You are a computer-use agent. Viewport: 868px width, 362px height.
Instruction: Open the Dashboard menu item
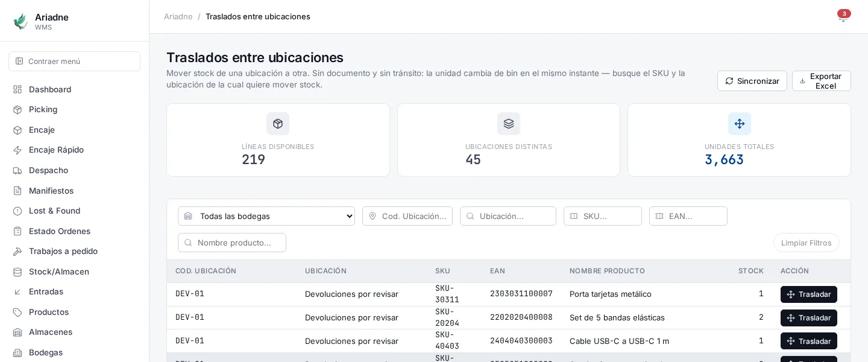(75, 89)
